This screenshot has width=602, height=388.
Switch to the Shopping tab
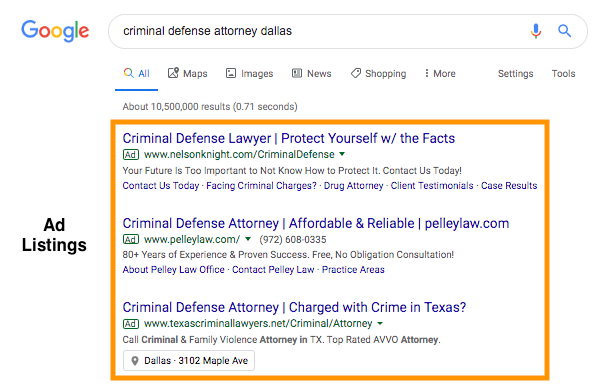(x=379, y=73)
